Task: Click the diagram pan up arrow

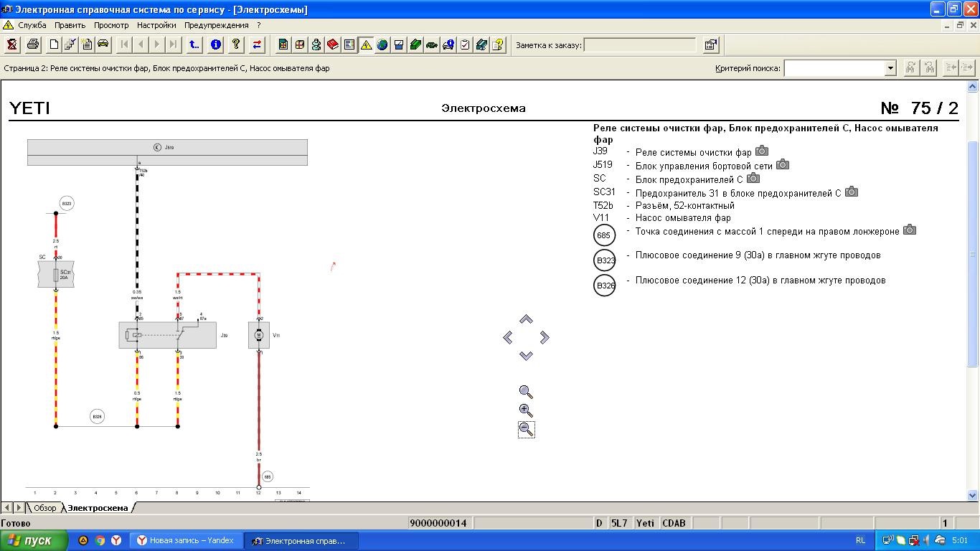Action: click(526, 319)
